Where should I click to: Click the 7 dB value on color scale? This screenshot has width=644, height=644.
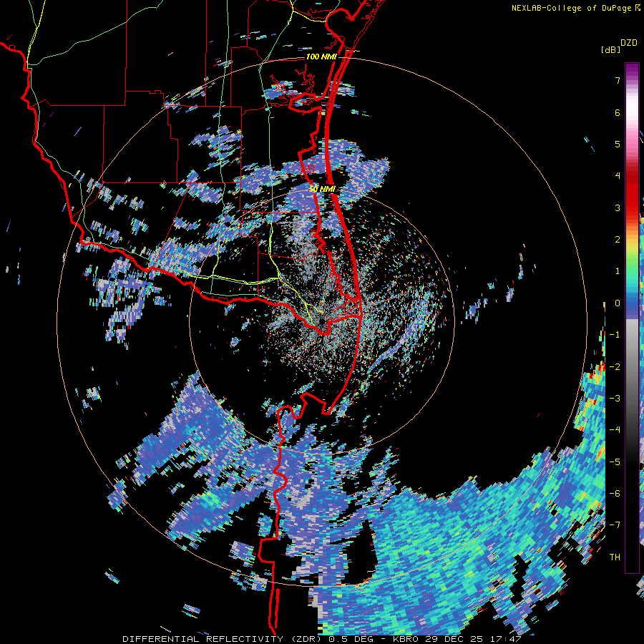[618, 80]
